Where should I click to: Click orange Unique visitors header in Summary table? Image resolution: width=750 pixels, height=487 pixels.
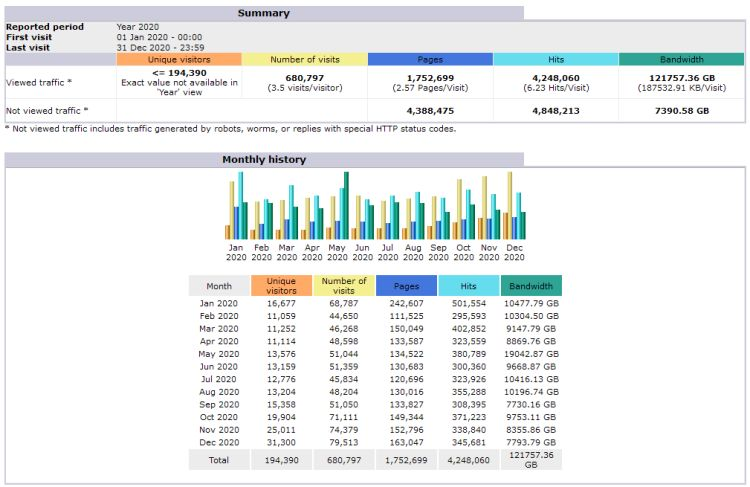click(x=179, y=60)
